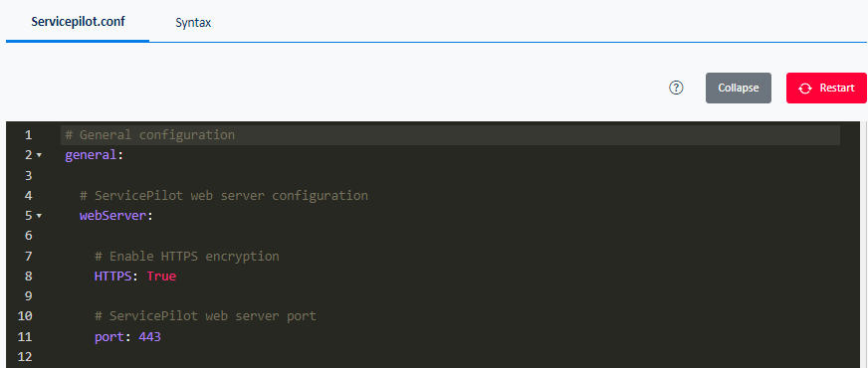Click the '# Enable HTTPS encryption' comment

pyautogui.click(x=186, y=257)
